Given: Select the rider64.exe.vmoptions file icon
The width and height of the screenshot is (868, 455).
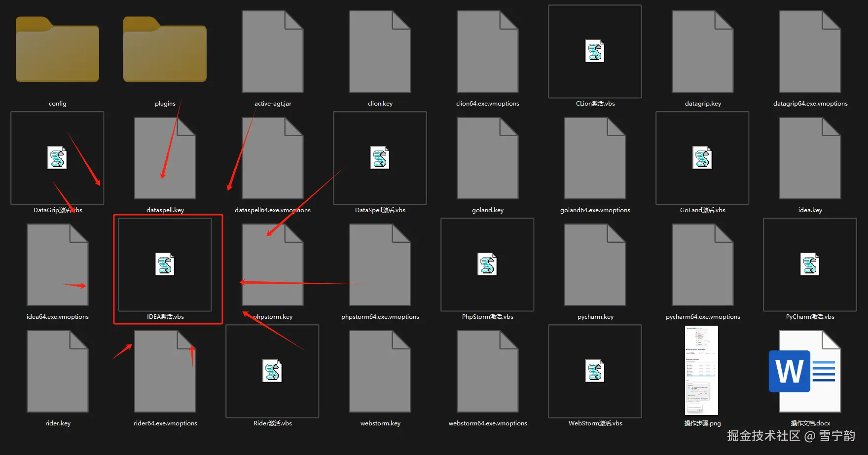Looking at the screenshot, I should 165,371.
